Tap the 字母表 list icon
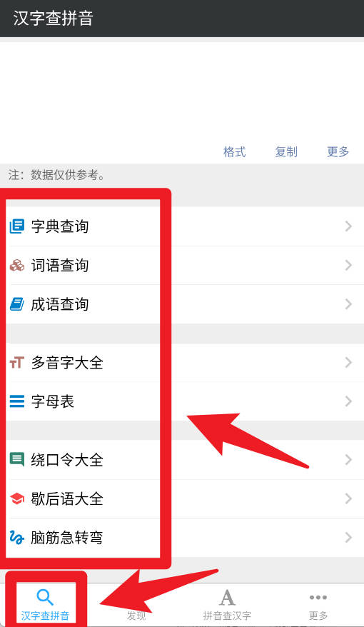 point(17,401)
